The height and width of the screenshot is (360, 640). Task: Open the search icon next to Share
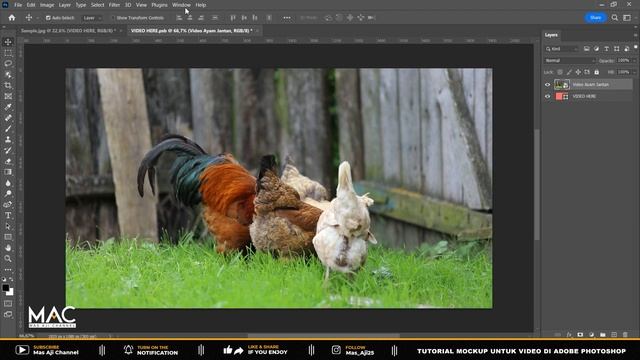pyautogui.click(x=615, y=18)
